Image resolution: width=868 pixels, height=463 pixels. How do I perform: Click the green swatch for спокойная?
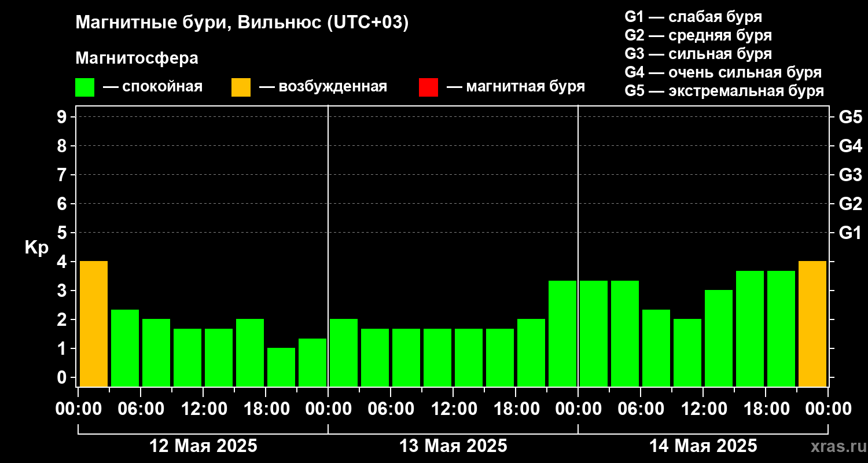click(x=84, y=87)
